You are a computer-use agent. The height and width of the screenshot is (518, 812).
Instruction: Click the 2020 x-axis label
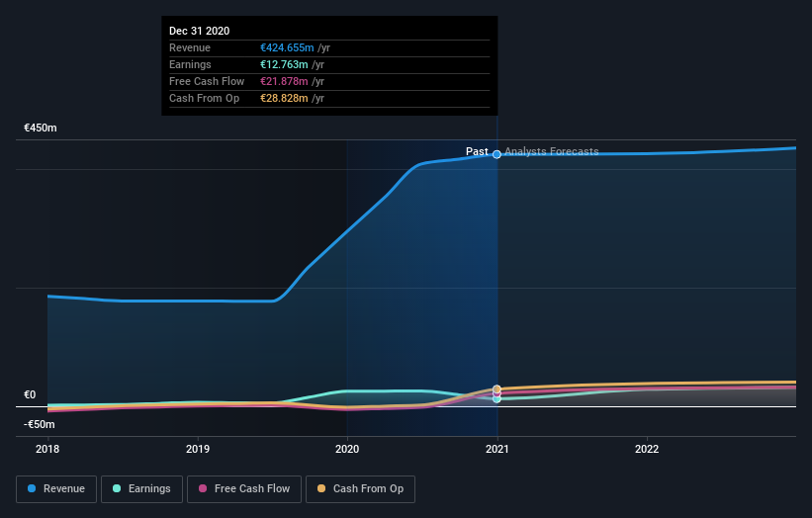coord(347,449)
